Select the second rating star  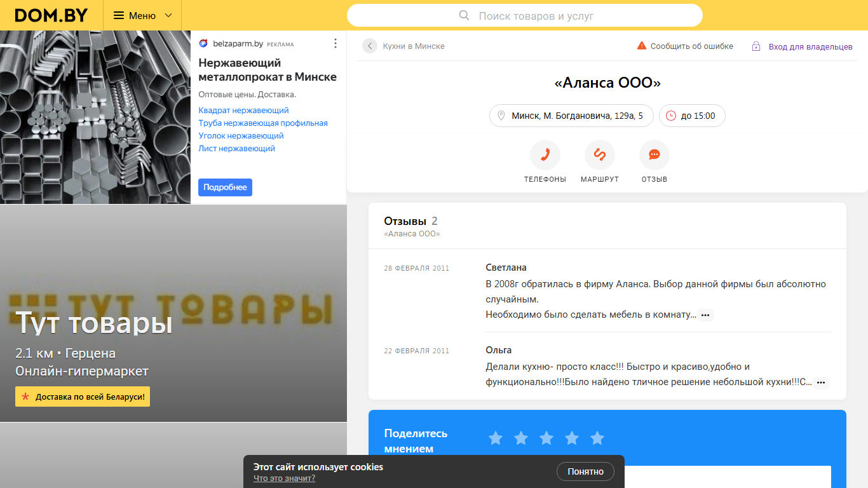click(x=521, y=438)
